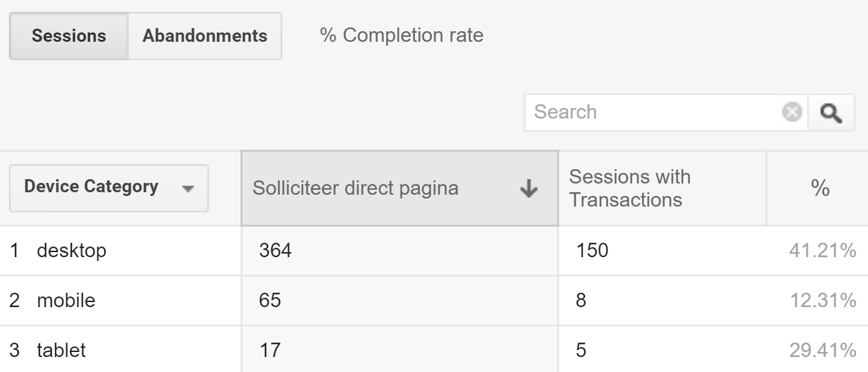Click the % column header
This screenshot has height=372, width=868.
(x=819, y=188)
